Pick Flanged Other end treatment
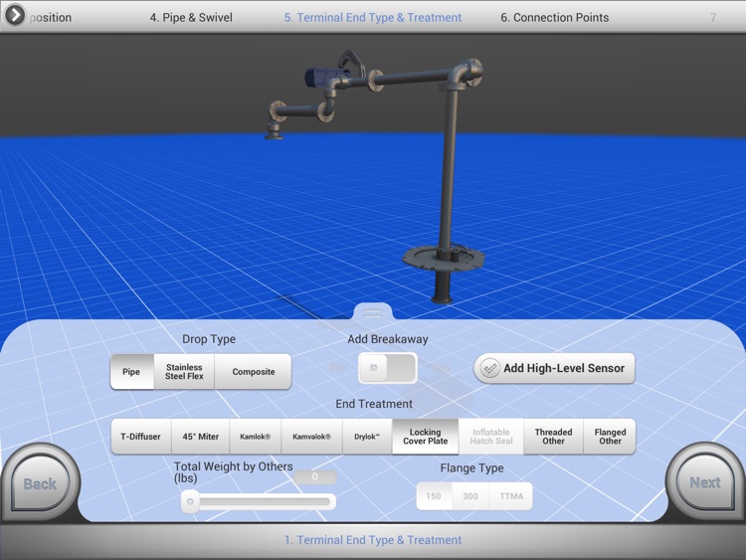The height and width of the screenshot is (560, 746). tap(610, 437)
